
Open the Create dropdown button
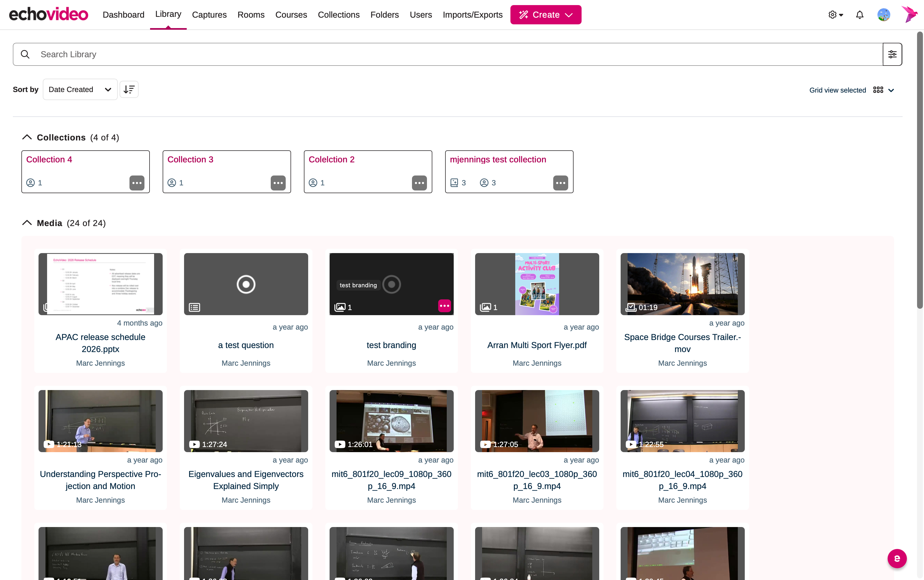545,14
